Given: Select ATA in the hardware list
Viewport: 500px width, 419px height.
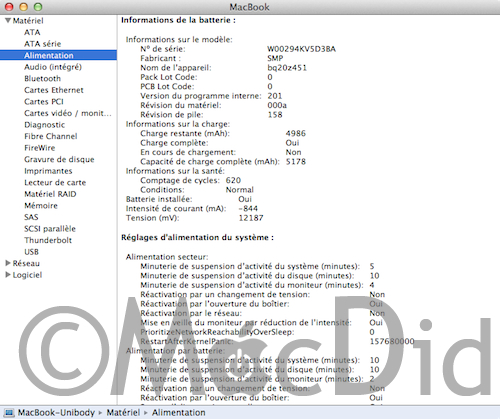Looking at the screenshot, I should click(32, 32).
